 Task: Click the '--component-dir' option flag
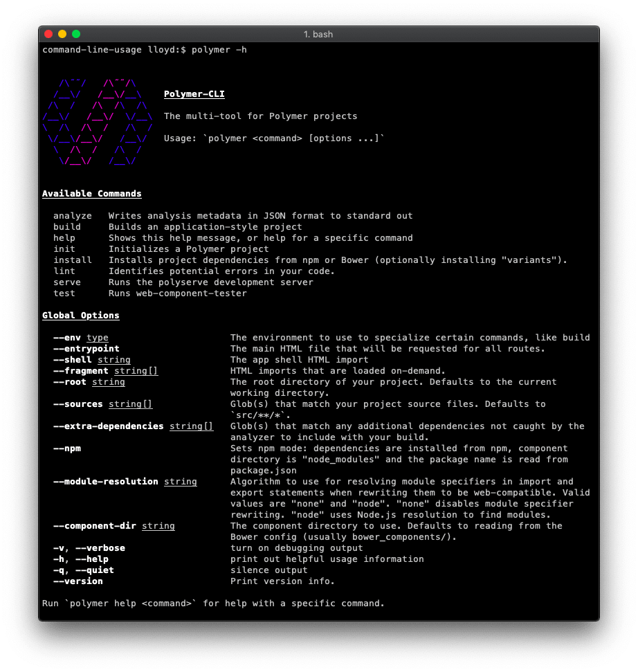click(95, 526)
